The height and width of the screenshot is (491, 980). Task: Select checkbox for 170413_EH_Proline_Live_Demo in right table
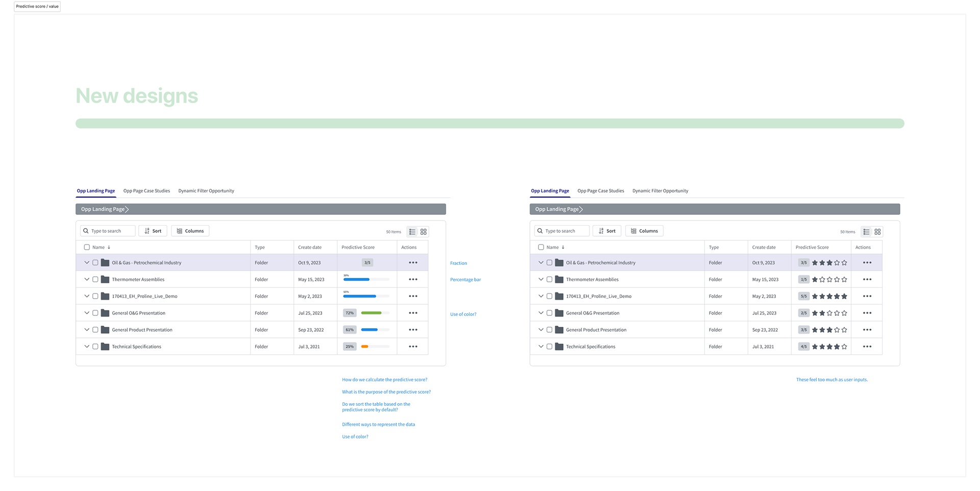tap(550, 297)
